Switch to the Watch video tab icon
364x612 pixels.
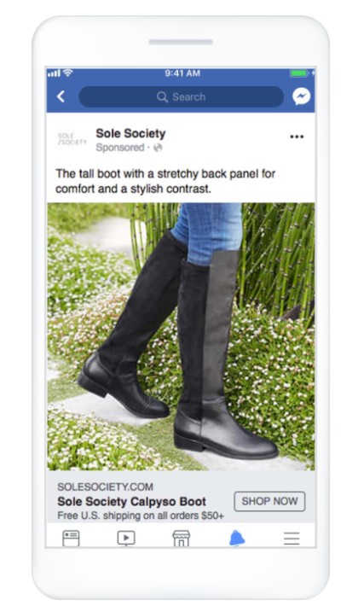[x=126, y=539]
